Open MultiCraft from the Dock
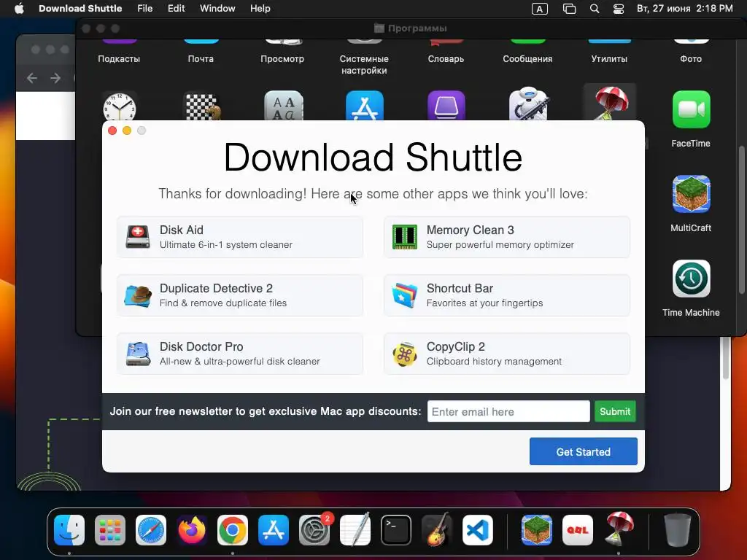Viewport: 747px width, 560px height. [536, 529]
